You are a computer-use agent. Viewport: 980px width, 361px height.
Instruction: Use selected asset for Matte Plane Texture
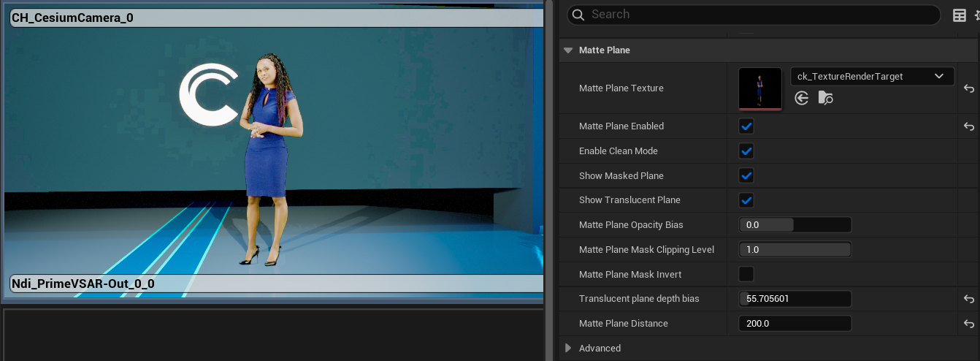pyautogui.click(x=802, y=98)
